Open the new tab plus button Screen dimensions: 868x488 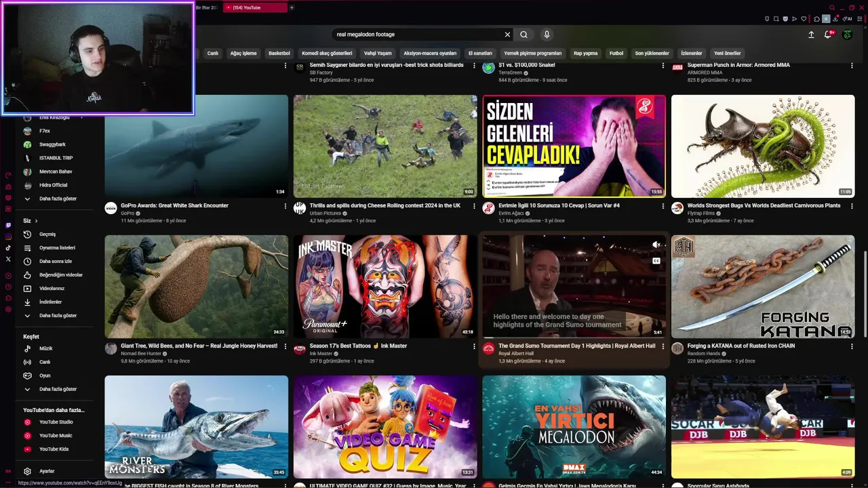292,7
